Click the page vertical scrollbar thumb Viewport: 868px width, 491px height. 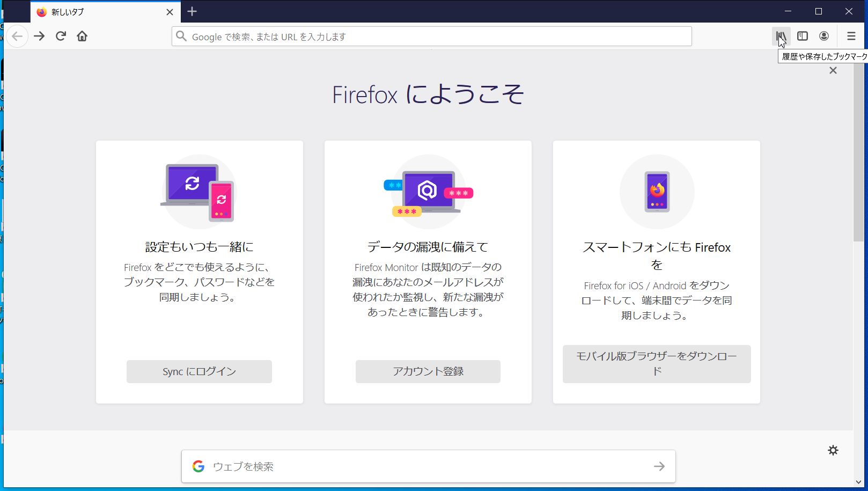pos(858,152)
